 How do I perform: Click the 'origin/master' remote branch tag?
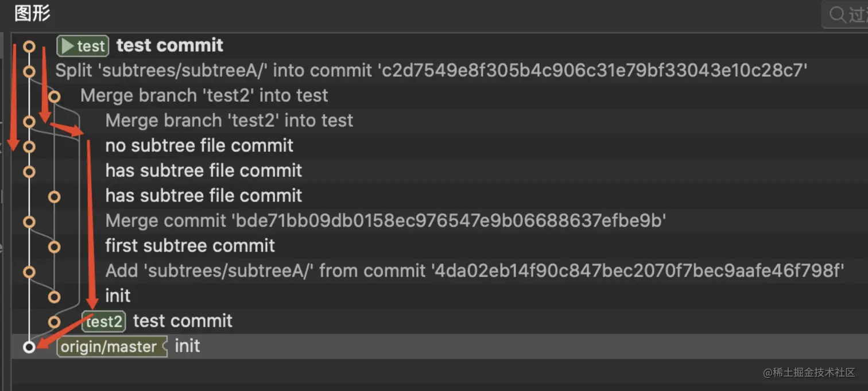pos(112,347)
